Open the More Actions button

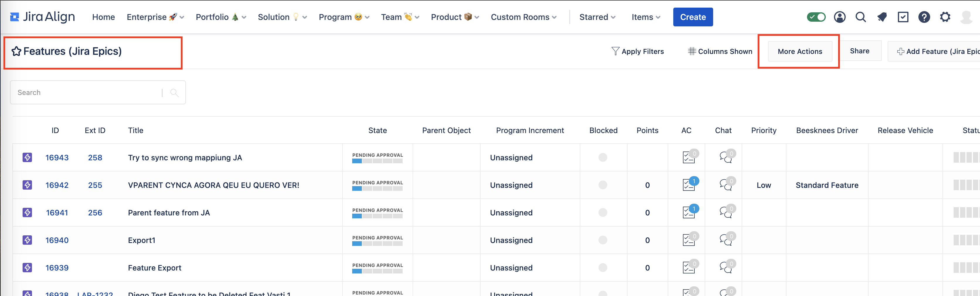point(800,51)
